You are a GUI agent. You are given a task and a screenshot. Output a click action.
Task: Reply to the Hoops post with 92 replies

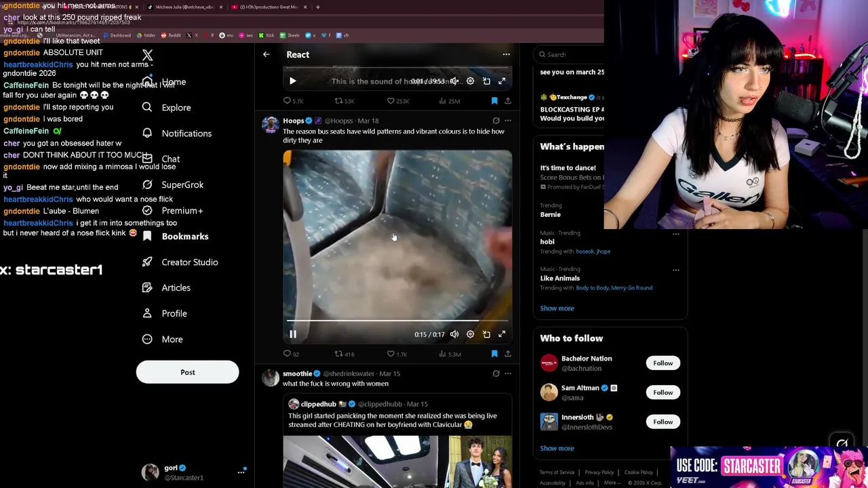pos(291,354)
